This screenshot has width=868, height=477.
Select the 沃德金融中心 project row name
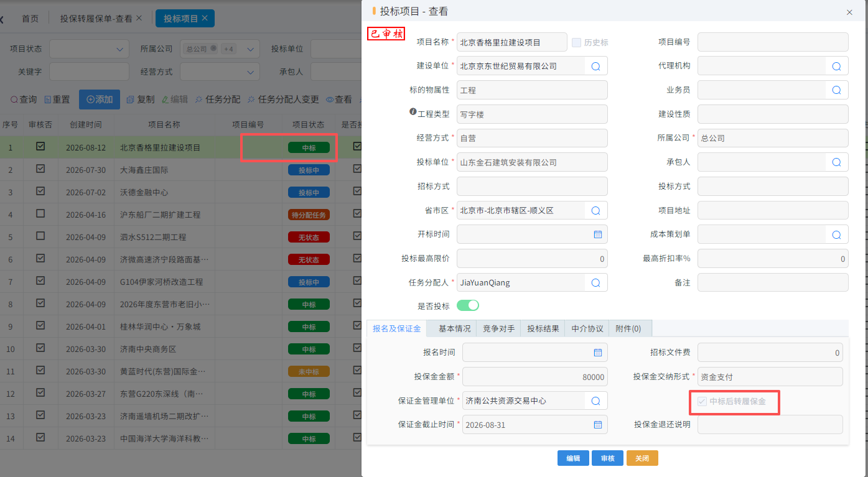(x=144, y=192)
